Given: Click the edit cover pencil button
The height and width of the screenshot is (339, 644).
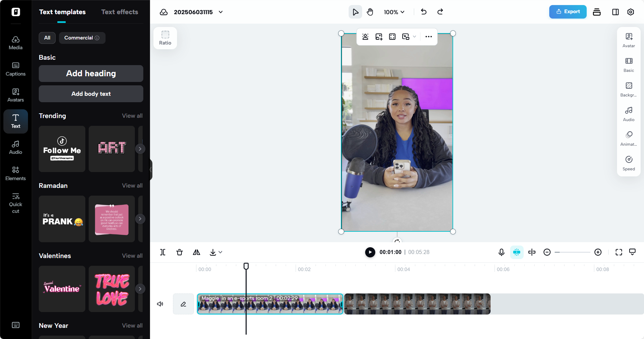Looking at the screenshot, I should click(183, 304).
